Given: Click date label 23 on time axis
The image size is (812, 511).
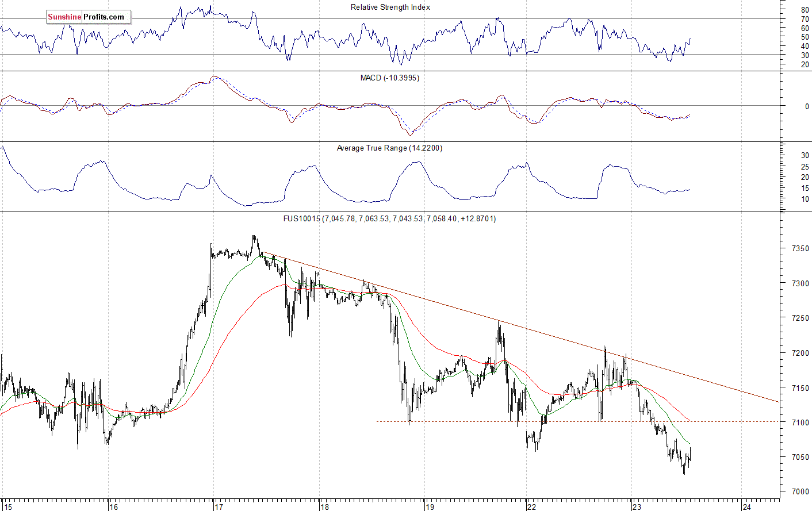Looking at the screenshot, I should coord(637,507).
